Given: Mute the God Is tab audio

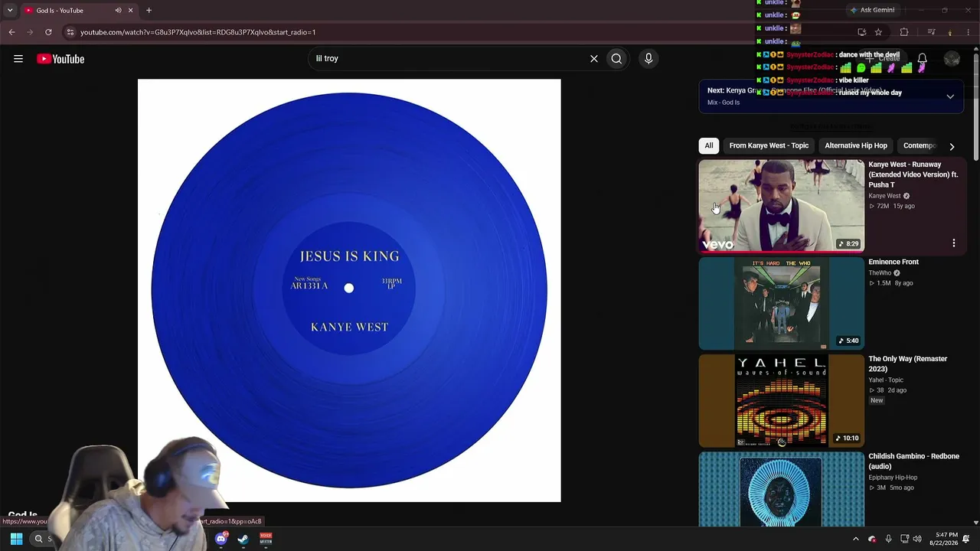Looking at the screenshot, I should 118,11.
